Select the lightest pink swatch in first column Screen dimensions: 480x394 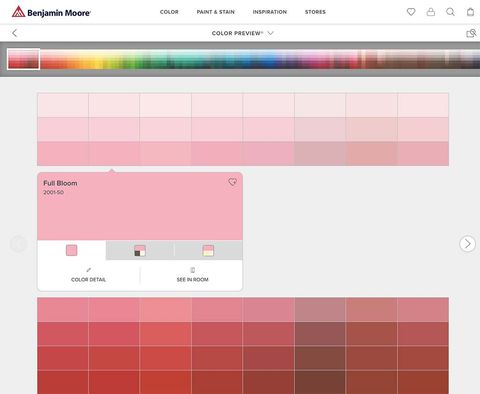pos(63,105)
